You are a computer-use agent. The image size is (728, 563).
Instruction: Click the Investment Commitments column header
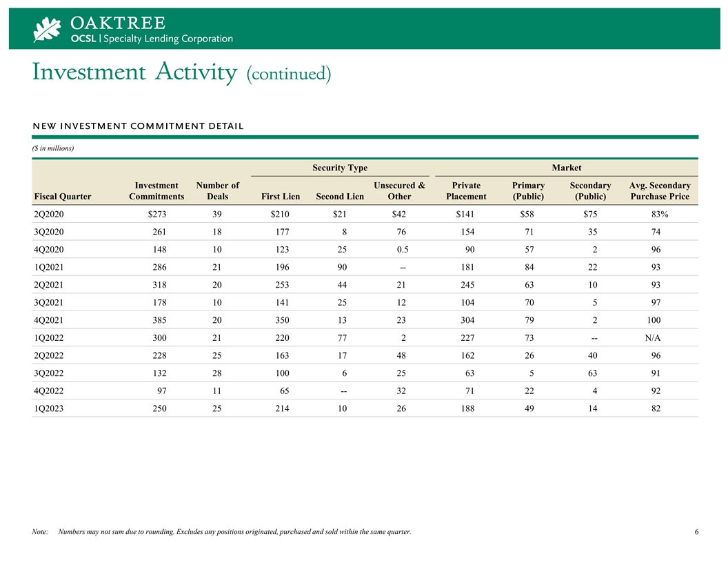coord(156,191)
